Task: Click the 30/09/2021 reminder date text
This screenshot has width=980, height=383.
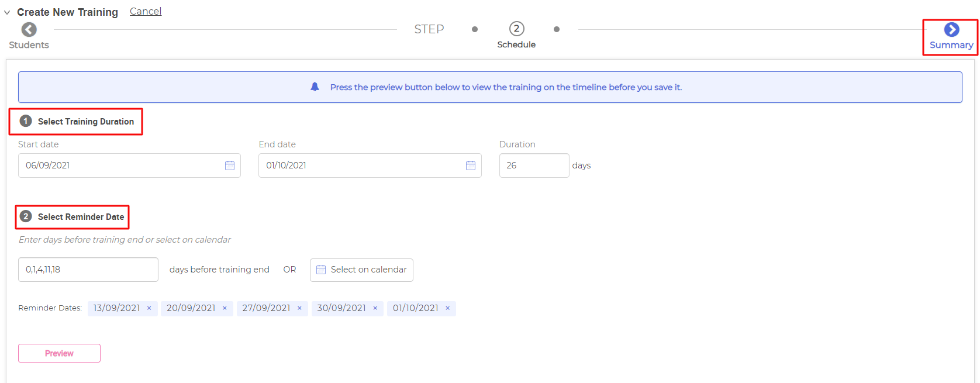Action: click(341, 308)
